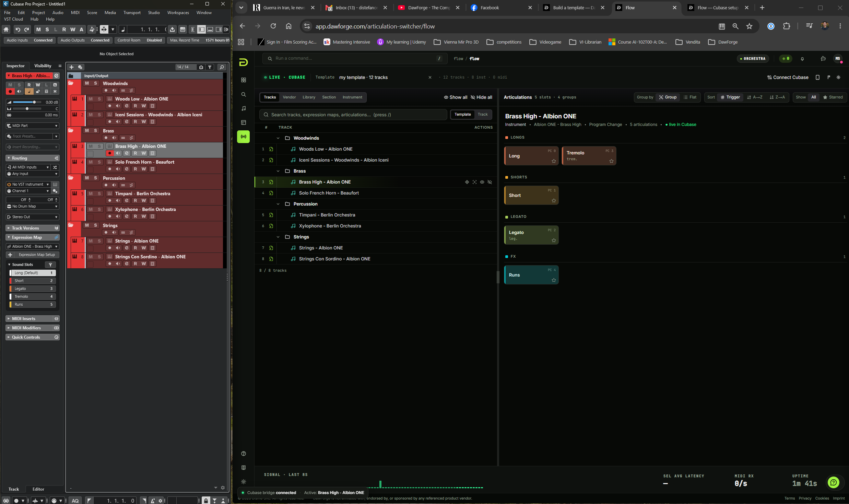Toggle monitor on Timpani - Berlin Orchestra track

118,201
